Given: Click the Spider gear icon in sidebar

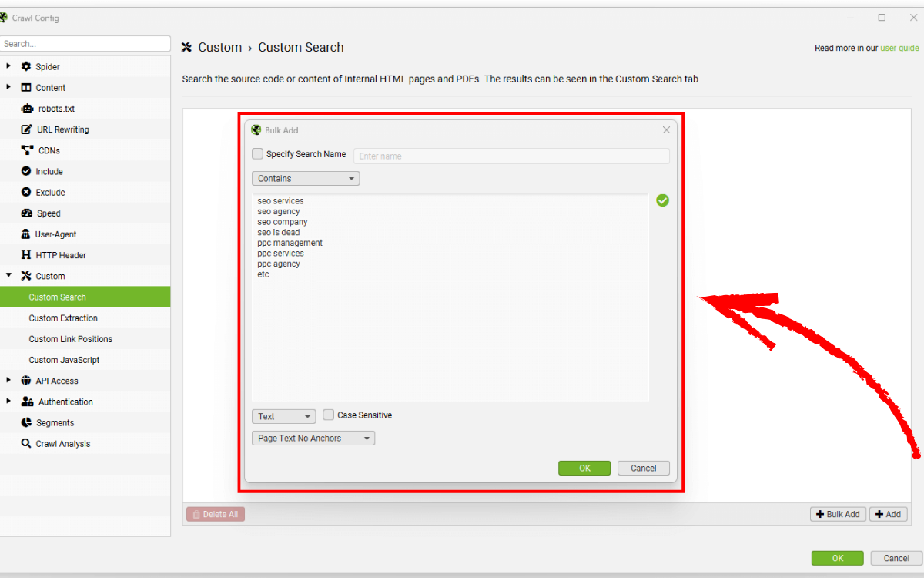Looking at the screenshot, I should [26, 67].
